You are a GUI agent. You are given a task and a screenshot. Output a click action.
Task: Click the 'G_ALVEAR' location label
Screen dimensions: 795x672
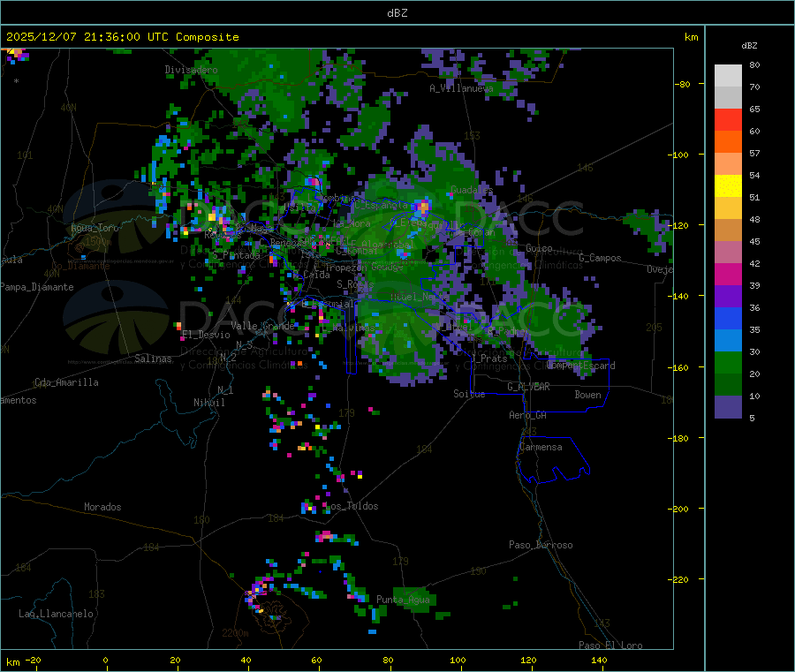coord(528,387)
